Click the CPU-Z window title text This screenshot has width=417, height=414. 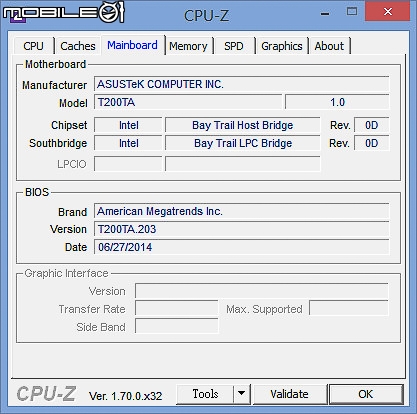[x=206, y=15]
